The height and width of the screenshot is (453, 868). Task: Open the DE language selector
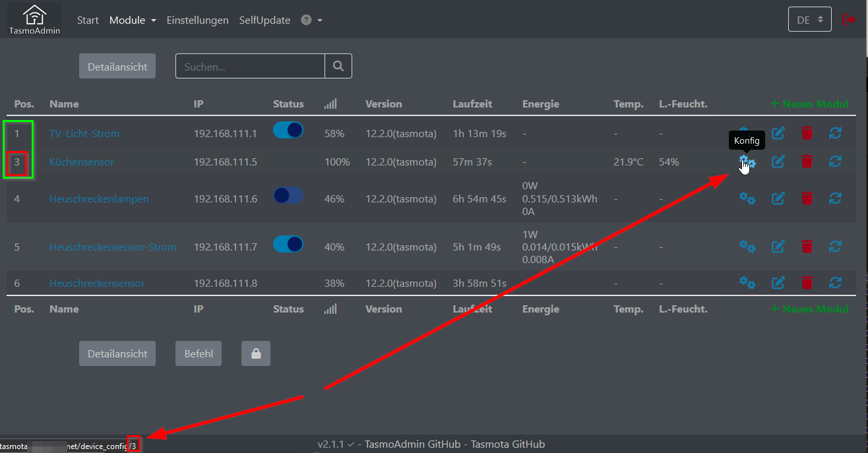click(809, 19)
